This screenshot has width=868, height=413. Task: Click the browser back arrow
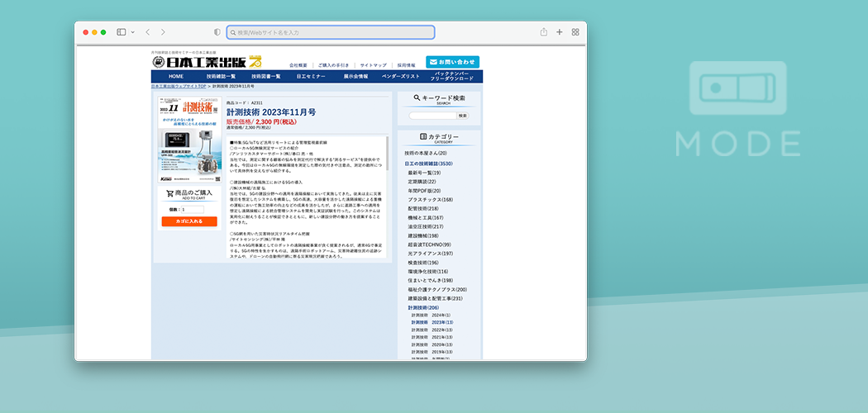[x=147, y=32]
